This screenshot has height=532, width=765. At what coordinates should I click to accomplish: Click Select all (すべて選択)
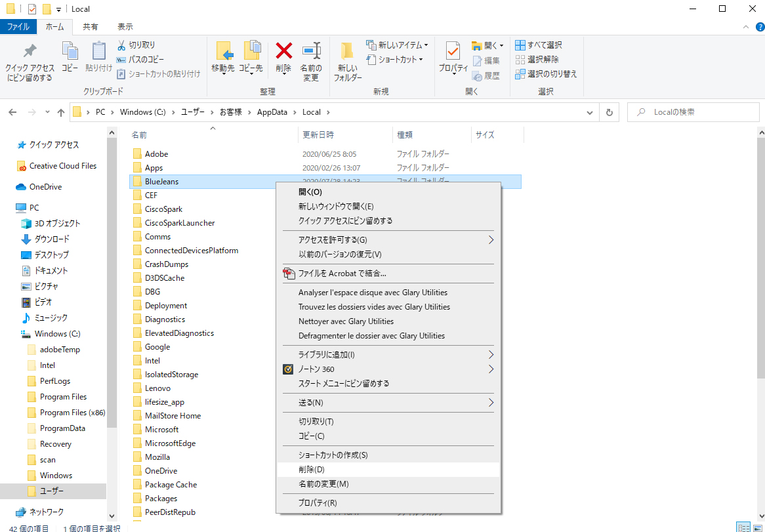pos(539,45)
